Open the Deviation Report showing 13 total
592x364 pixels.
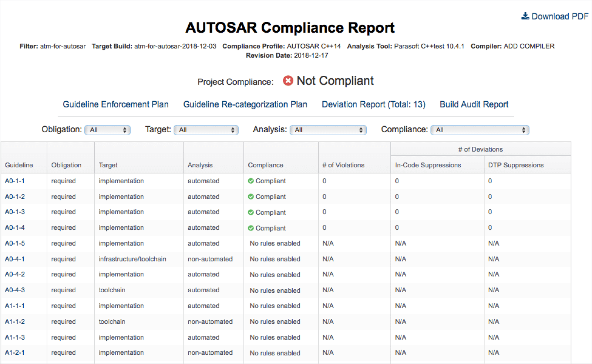coord(374,104)
